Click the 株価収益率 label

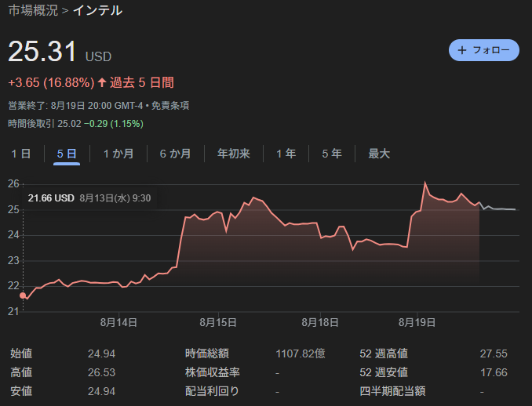click(x=213, y=372)
